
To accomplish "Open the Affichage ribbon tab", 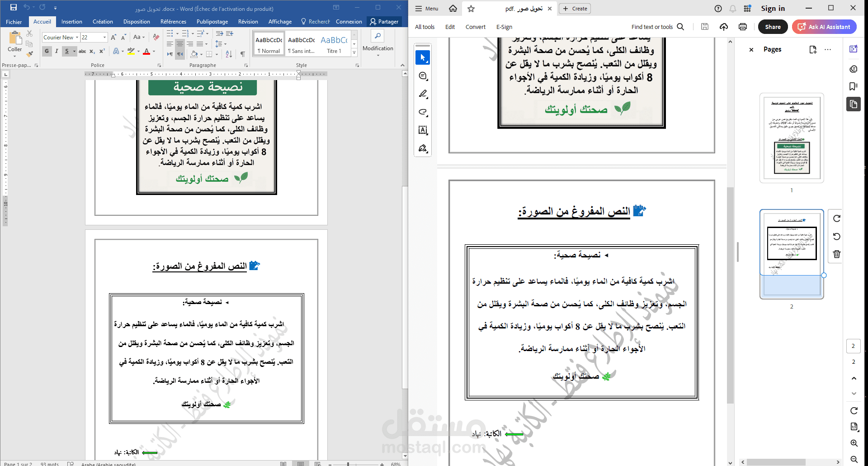I will coord(280,22).
